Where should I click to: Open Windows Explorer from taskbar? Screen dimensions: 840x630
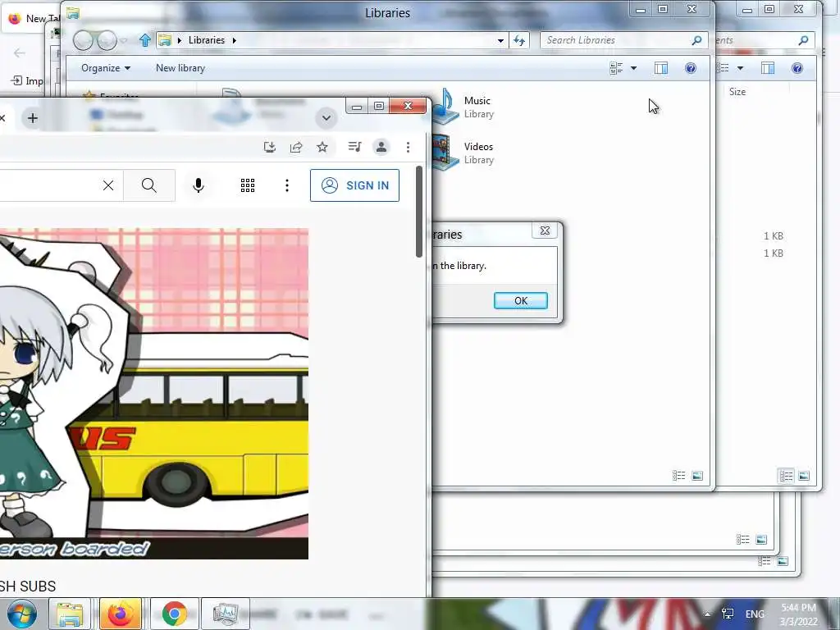pyautogui.click(x=70, y=614)
